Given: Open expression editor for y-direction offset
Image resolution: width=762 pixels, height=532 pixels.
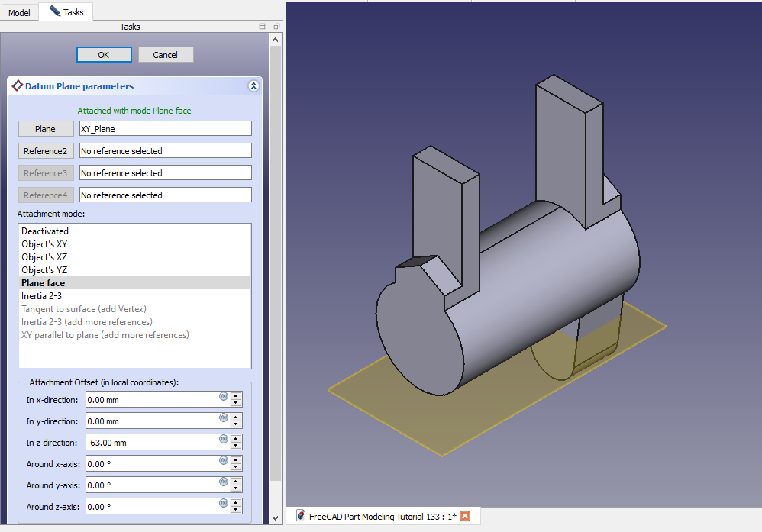Looking at the screenshot, I should 224,418.
